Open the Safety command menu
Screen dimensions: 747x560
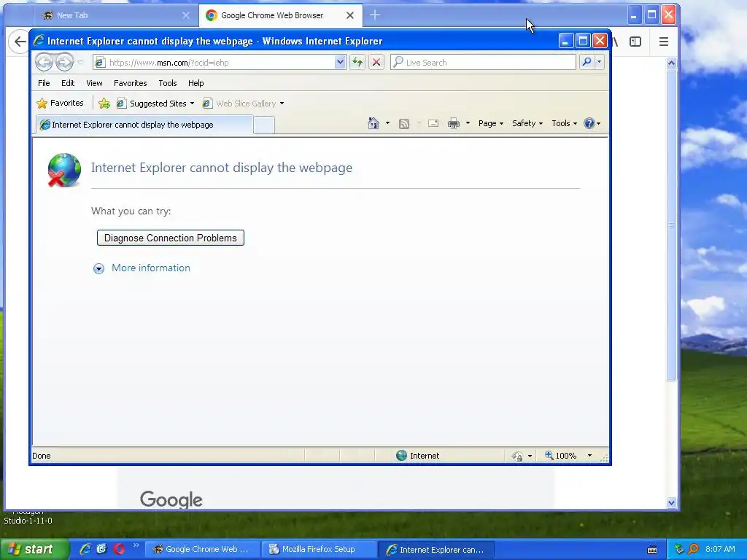pyautogui.click(x=527, y=123)
